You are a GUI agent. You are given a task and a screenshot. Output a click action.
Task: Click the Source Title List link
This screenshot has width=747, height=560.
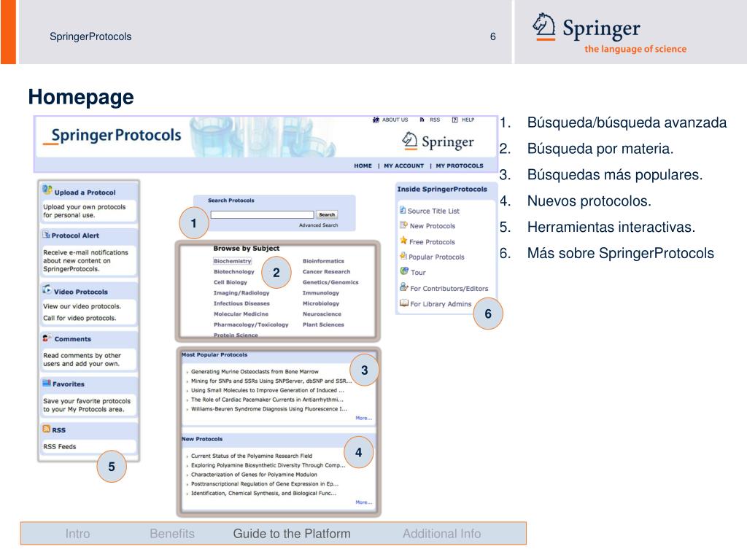(x=433, y=211)
